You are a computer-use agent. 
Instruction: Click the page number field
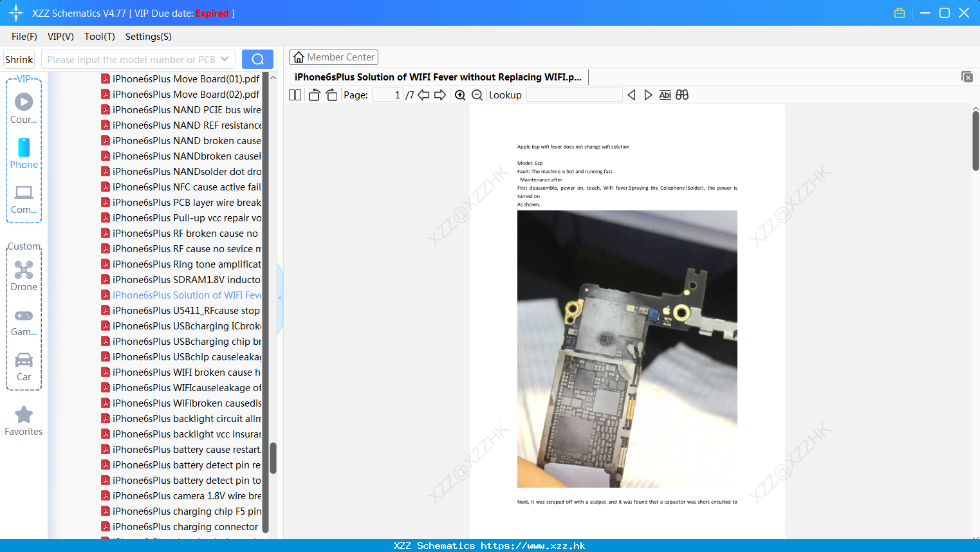[x=387, y=95]
